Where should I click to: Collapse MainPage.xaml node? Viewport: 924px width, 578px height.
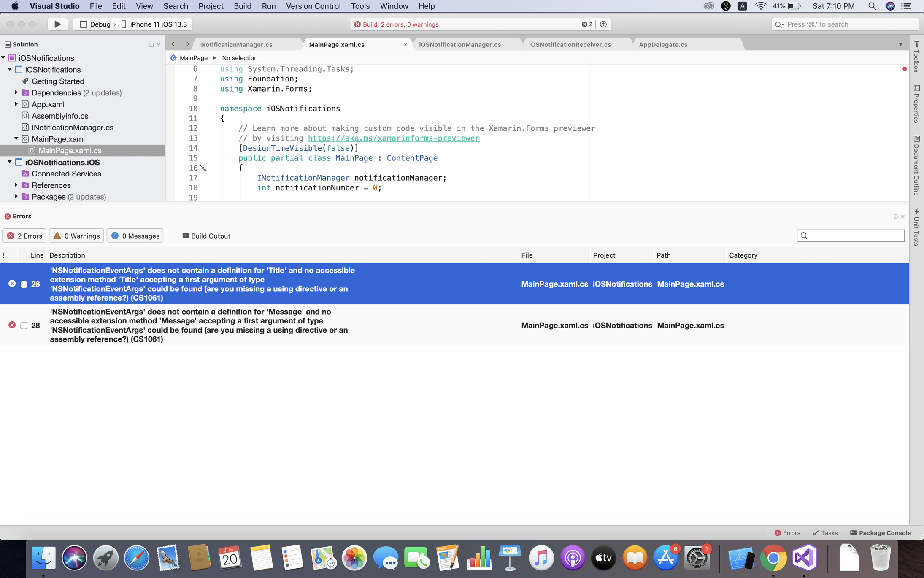pyautogui.click(x=16, y=138)
